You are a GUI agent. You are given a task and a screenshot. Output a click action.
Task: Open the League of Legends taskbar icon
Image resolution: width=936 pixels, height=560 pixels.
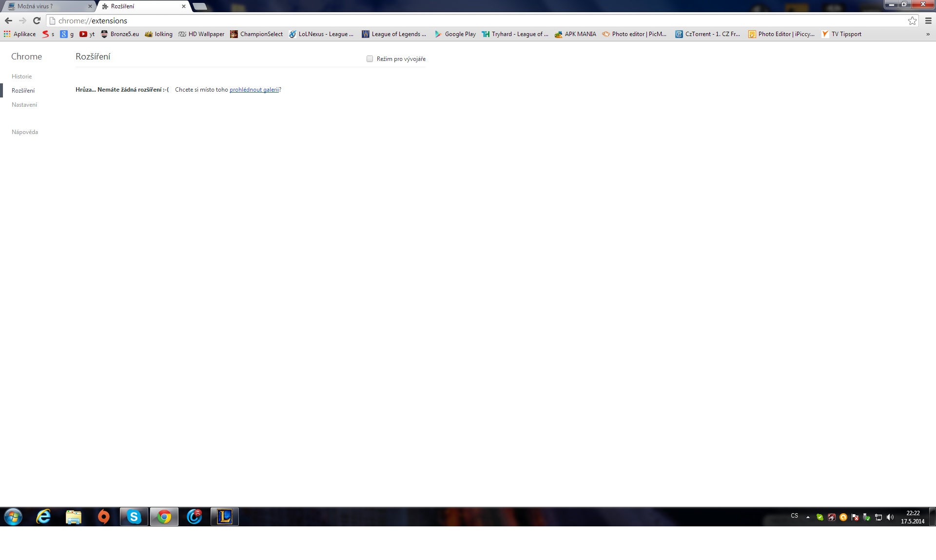pos(224,517)
